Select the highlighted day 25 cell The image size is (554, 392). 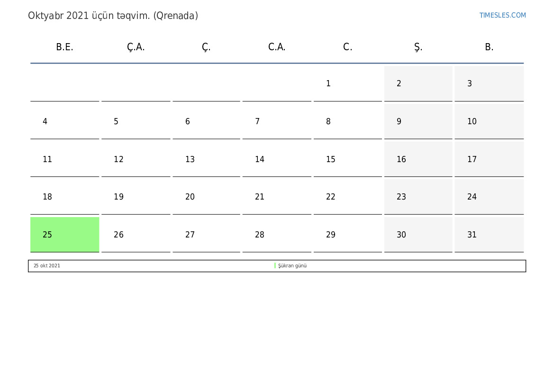pos(64,235)
